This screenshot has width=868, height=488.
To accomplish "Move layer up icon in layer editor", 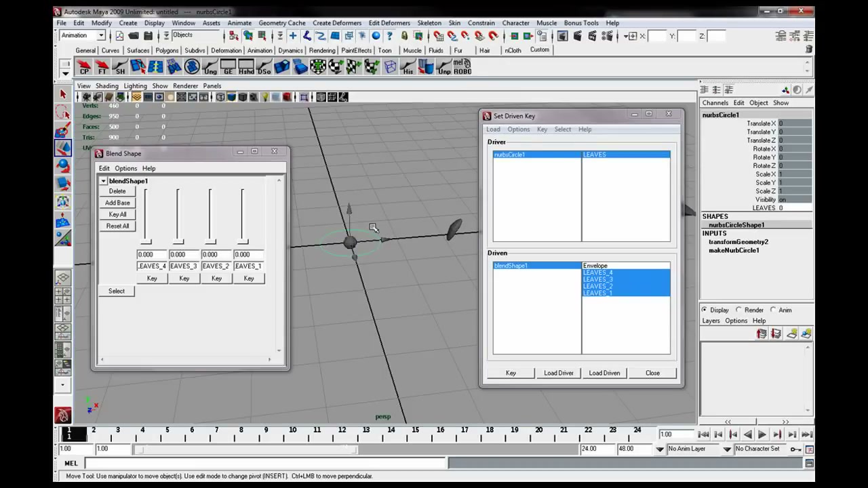I will pyautogui.click(x=762, y=333).
